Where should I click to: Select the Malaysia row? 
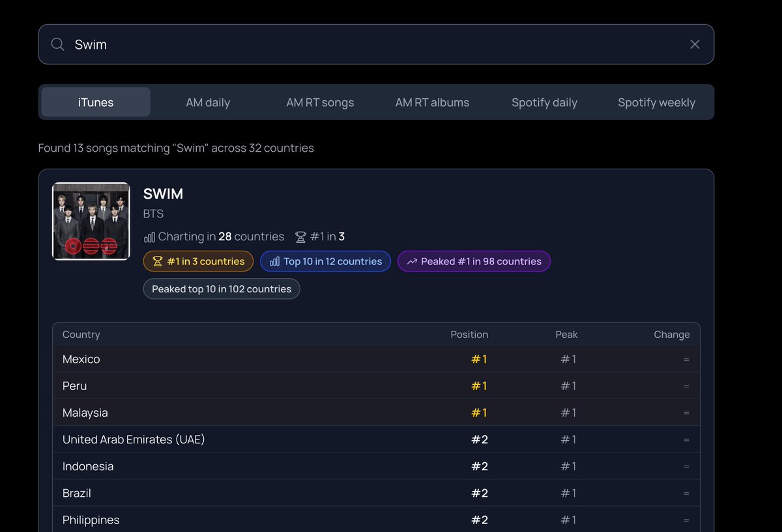pyautogui.click(x=376, y=412)
